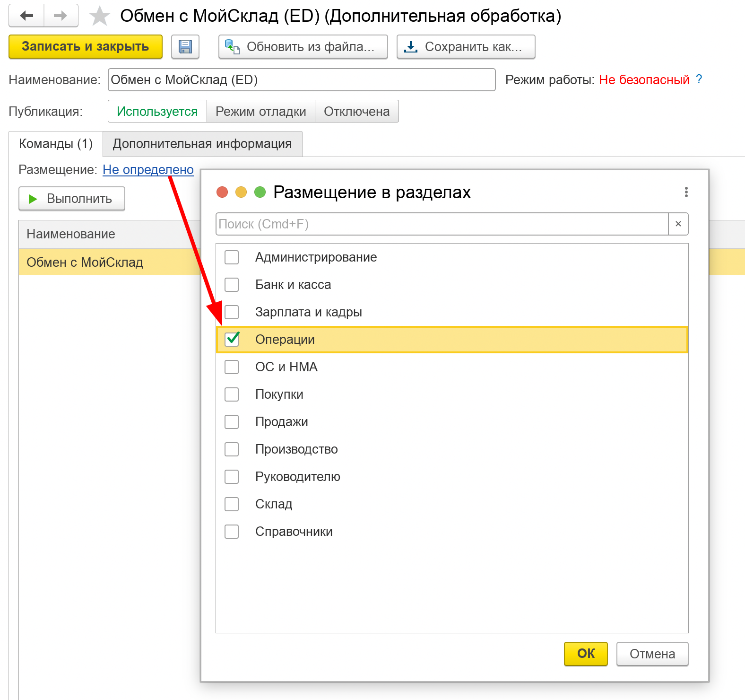Uncheck the Операции checkbox
Viewport: 745px width, 700px height.
[232, 340]
